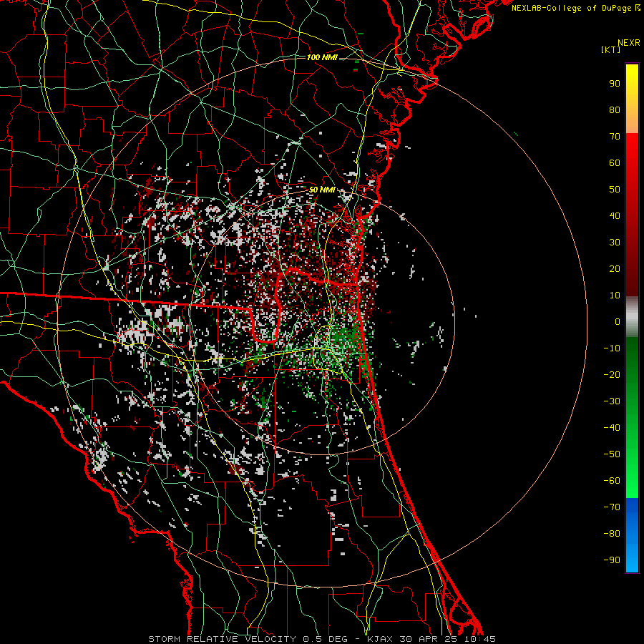Click the bright green segment of the color bar
Screen dimensions: 644x644
click(x=632, y=417)
